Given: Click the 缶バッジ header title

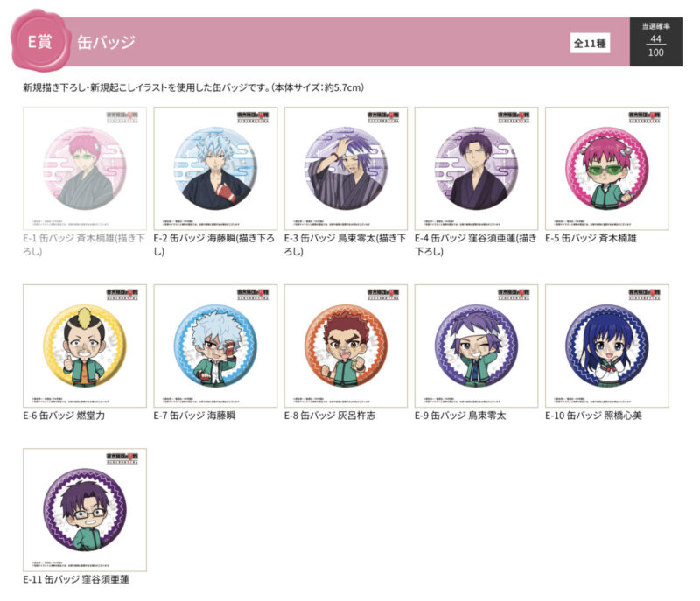Looking at the screenshot, I should (x=106, y=42).
